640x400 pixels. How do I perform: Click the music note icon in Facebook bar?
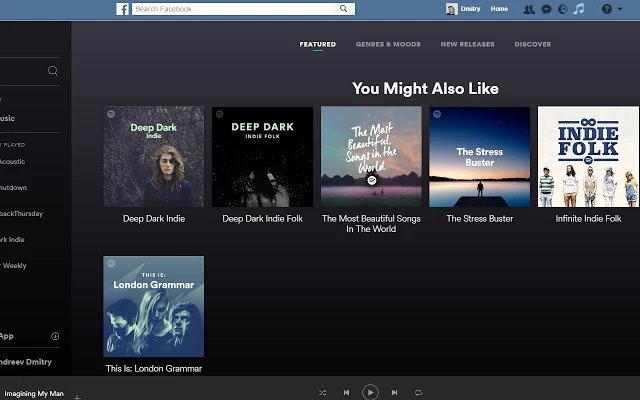click(x=578, y=9)
